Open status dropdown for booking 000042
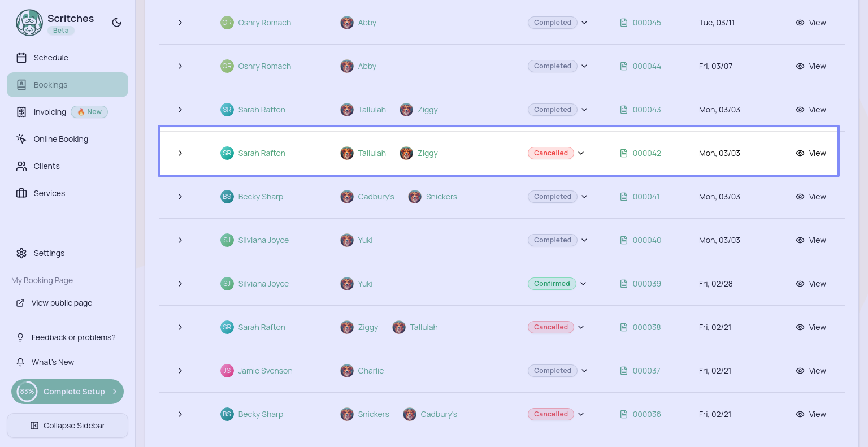Image resolution: width=868 pixels, height=447 pixels. pyautogui.click(x=581, y=153)
